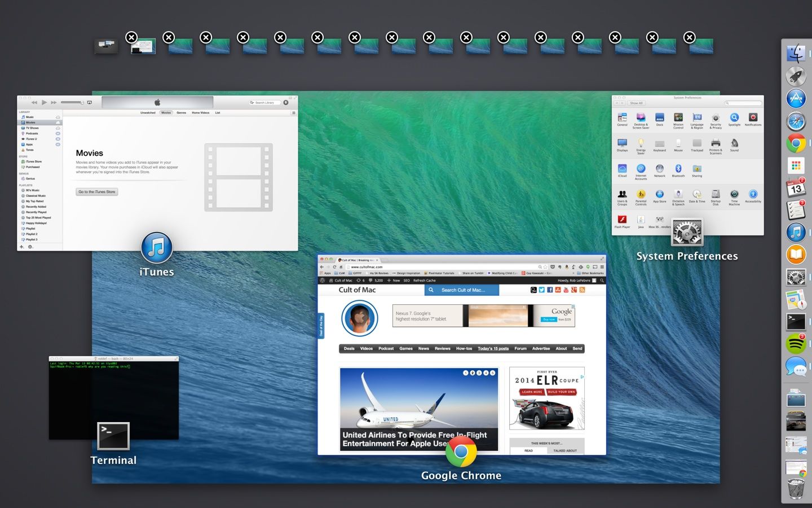Image resolution: width=812 pixels, height=508 pixels.
Task: Select the System Preferences window
Action: 687,164
